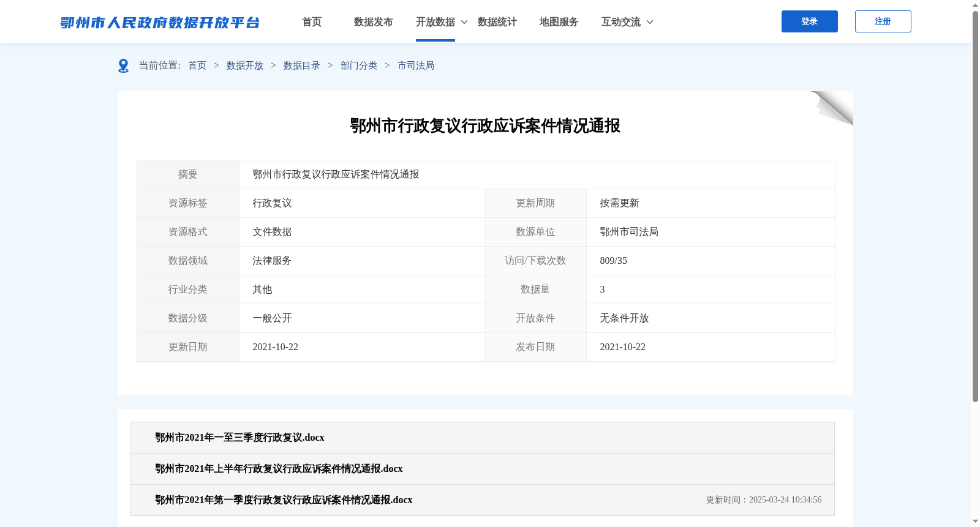Click the 资源标签 label cell
The width and height of the screenshot is (980, 527).
coord(188,203)
